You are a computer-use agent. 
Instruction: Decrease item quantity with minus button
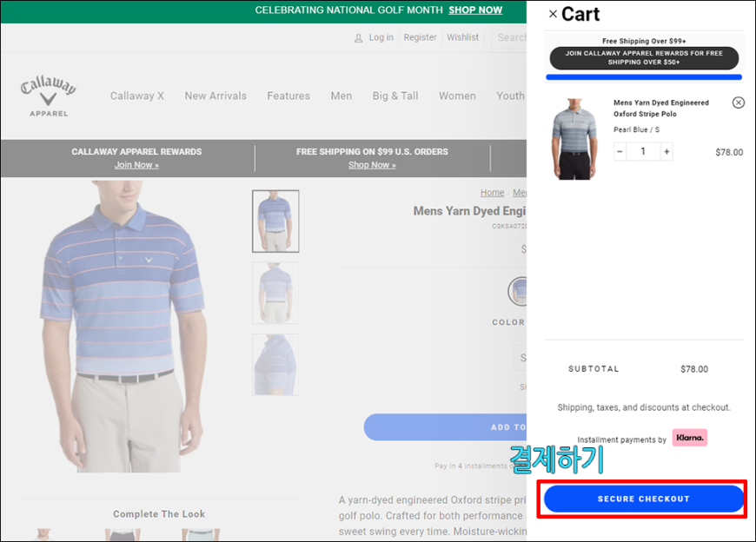tap(620, 152)
